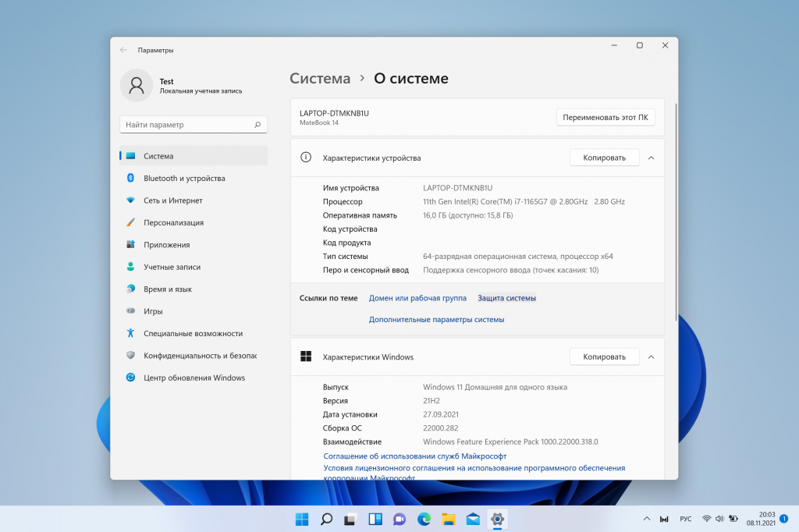Collapse the Характеристики устройства section
Image resolution: width=799 pixels, height=532 pixels.
pos(651,158)
